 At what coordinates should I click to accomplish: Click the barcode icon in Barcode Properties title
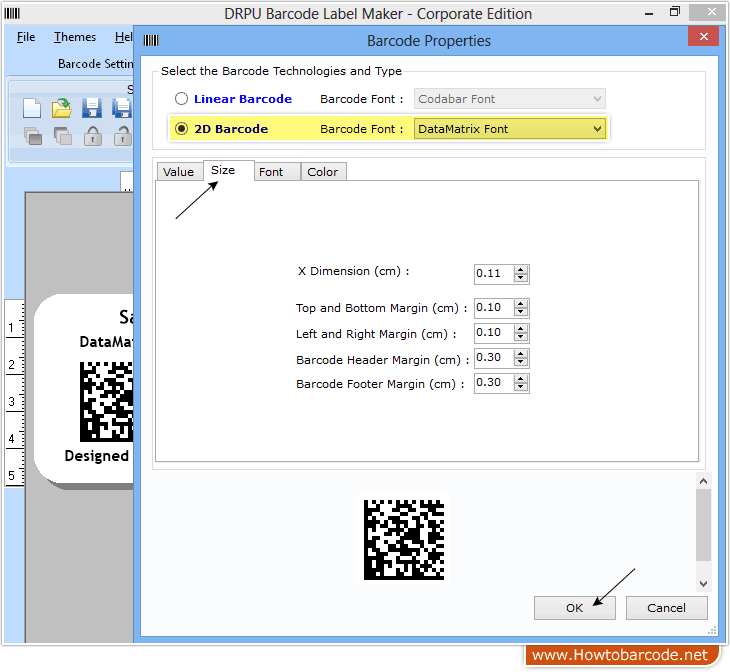pos(151,41)
